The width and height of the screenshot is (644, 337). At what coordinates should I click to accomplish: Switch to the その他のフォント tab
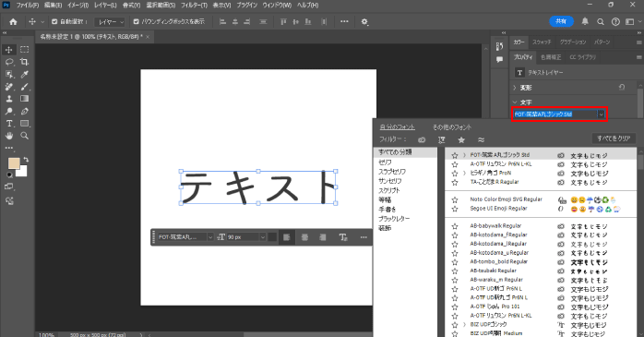tap(452, 127)
